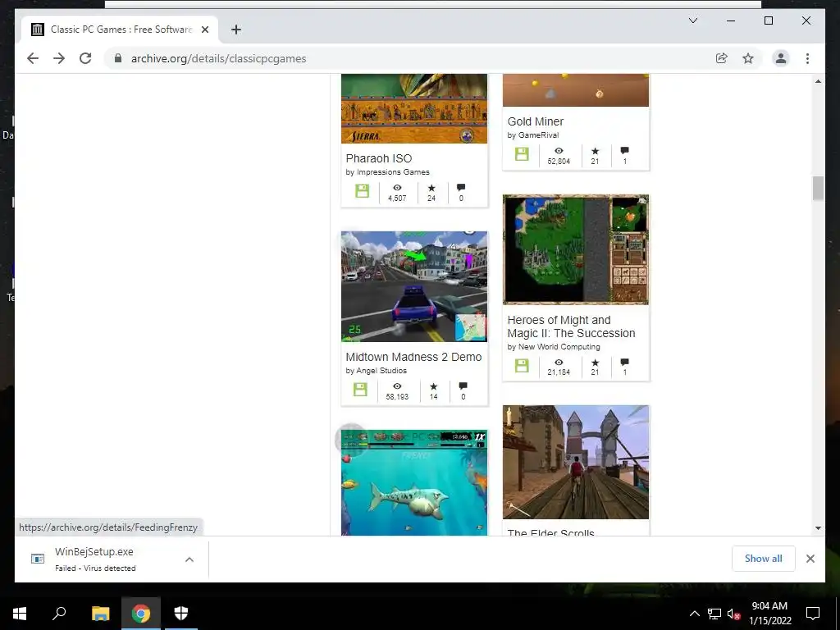Open the Midtown Madness racing thumbnail
The width and height of the screenshot is (840, 630).
[x=414, y=286]
